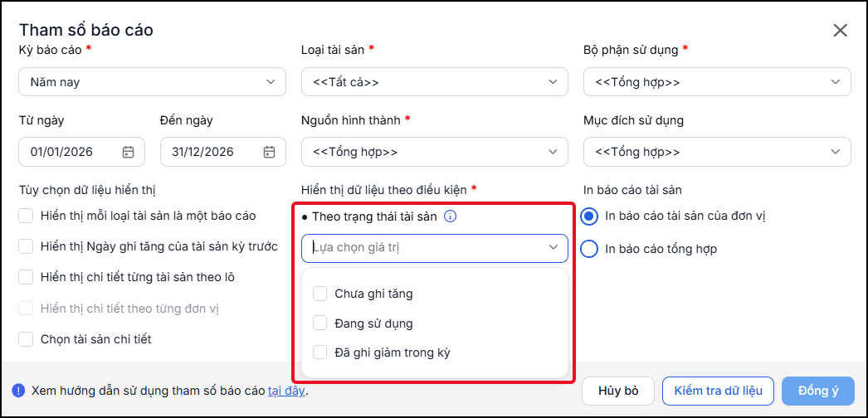Click the Hủy bỏ button

point(618,391)
